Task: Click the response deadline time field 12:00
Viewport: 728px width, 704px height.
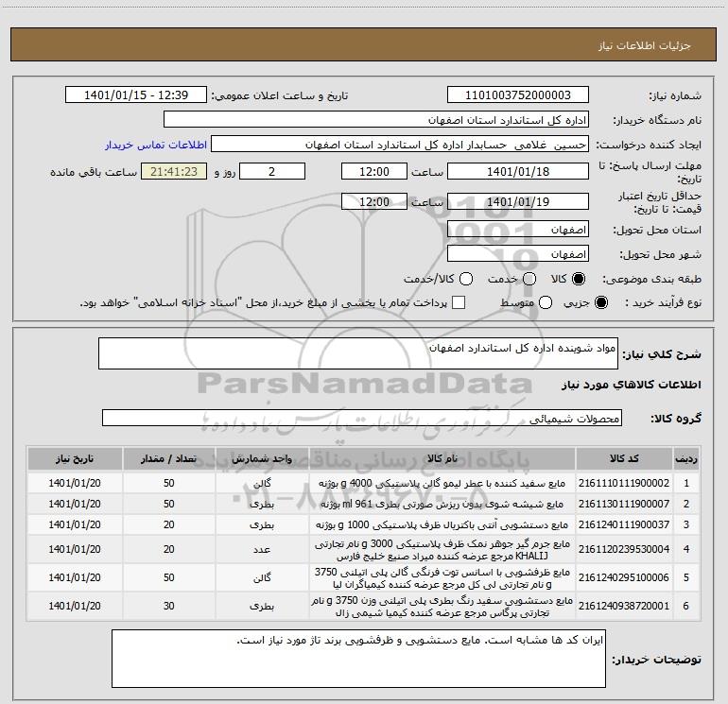Action: [x=374, y=172]
